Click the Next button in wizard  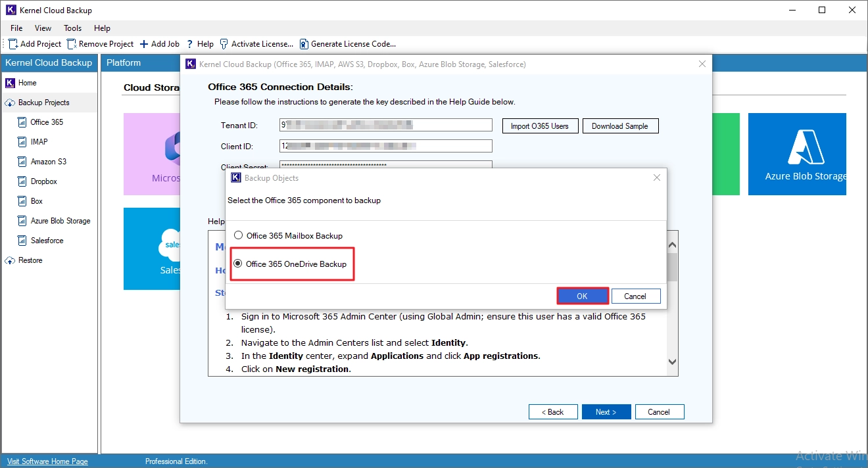606,412
